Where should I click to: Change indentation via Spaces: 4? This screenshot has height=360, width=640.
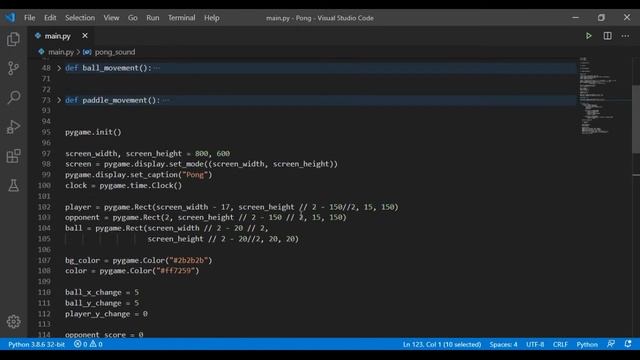point(503,344)
